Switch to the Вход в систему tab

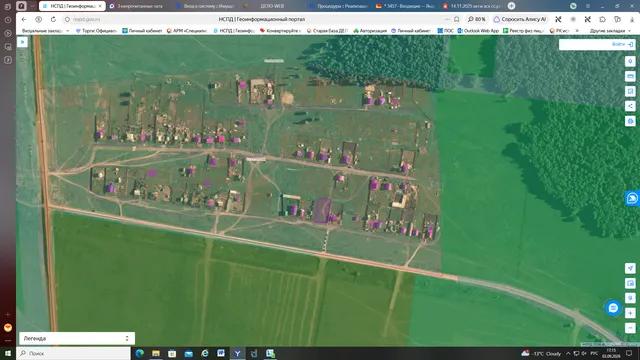pos(205,6)
